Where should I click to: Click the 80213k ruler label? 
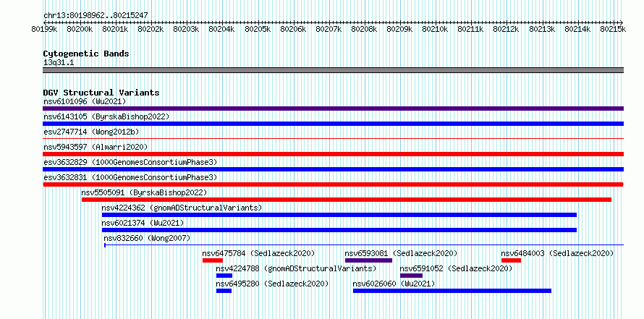point(542,29)
